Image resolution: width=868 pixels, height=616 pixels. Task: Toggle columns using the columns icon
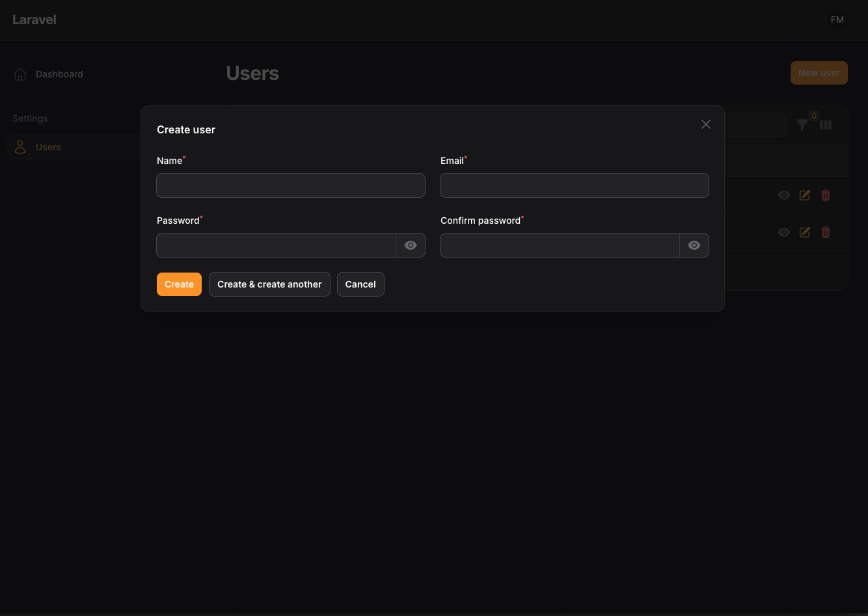point(826,125)
